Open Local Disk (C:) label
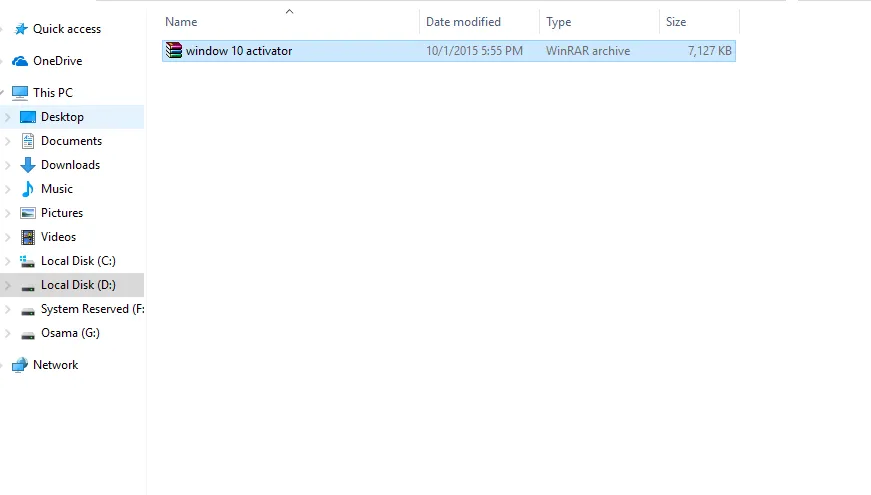Image resolution: width=871 pixels, height=495 pixels. tap(78, 261)
